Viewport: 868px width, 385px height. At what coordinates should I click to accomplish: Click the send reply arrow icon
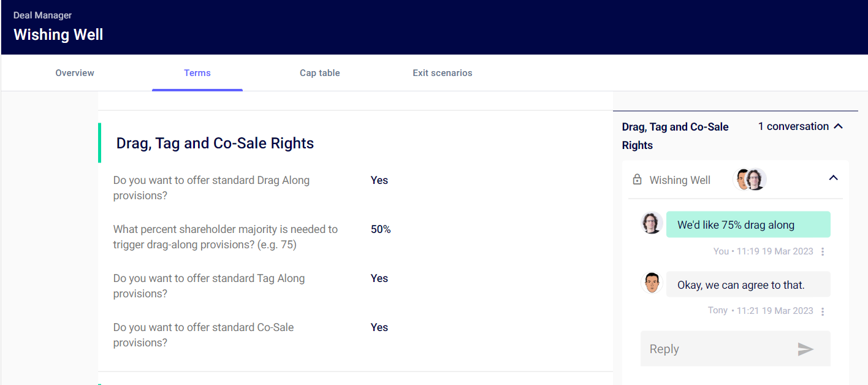point(805,349)
